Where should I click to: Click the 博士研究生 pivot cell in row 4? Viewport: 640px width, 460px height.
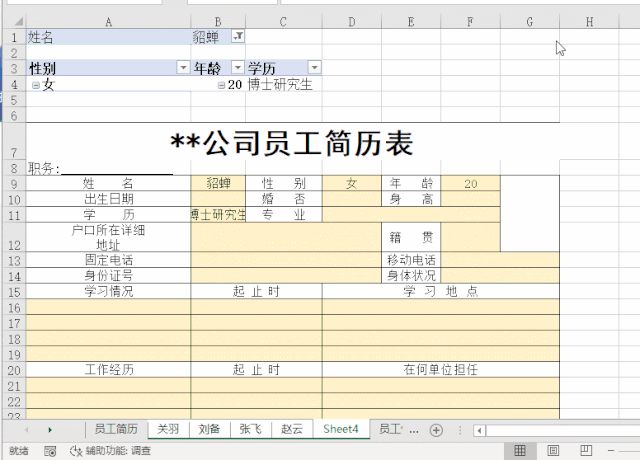(x=284, y=84)
